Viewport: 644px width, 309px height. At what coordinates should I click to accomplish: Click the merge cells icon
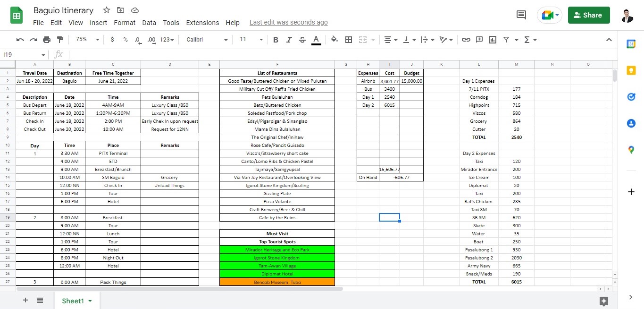click(x=363, y=40)
